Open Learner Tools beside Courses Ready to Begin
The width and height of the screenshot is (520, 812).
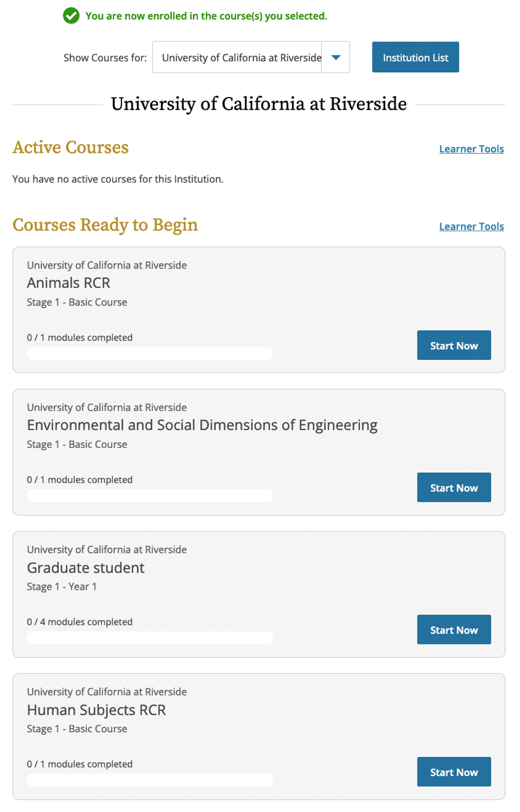(x=471, y=227)
